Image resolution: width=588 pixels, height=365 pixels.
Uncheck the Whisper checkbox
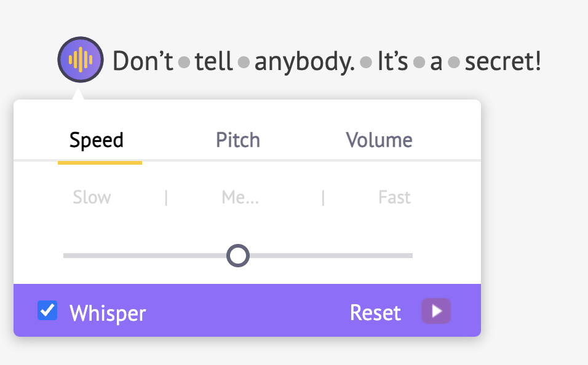tap(47, 311)
